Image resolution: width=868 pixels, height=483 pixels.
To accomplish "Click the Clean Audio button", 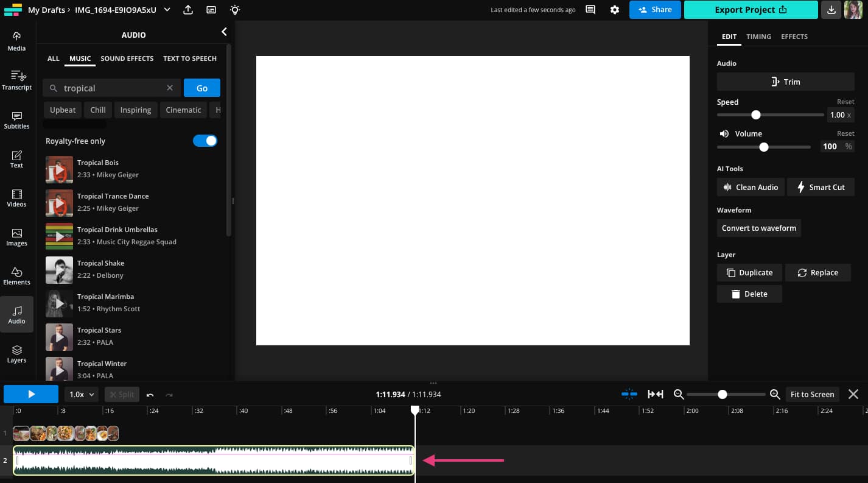I will (751, 187).
